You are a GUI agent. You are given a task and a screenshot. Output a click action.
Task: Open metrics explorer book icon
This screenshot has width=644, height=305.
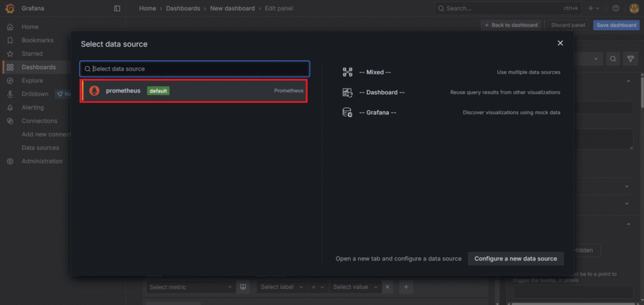coord(243,287)
